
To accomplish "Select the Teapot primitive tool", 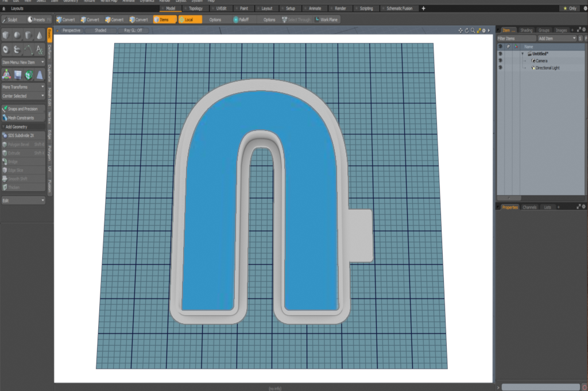I will 17,49.
